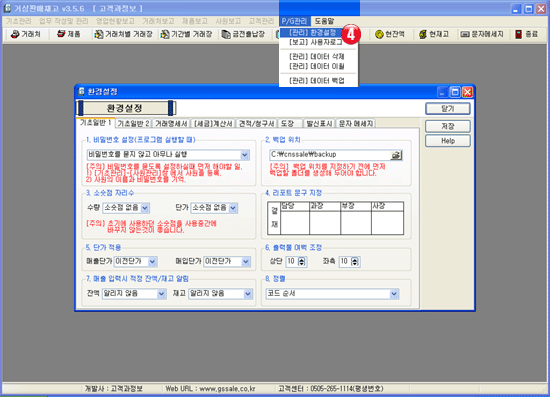Click the 좌측 margin value field
This screenshot has width=550, height=397.
[345, 262]
